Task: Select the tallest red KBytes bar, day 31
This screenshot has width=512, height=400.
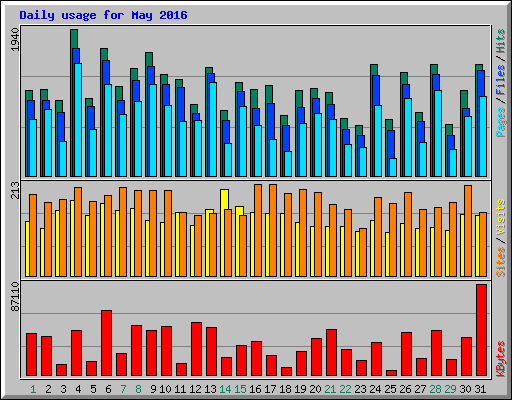Action: [x=481, y=330]
